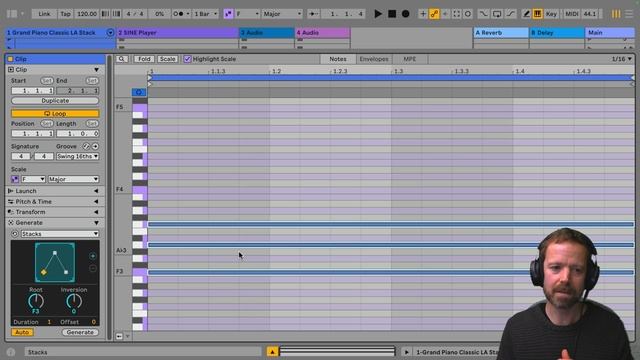The height and width of the screenshot is (360, 640).
Task: Unfold Grand Piano track with circled arrow
Action: 110,32
